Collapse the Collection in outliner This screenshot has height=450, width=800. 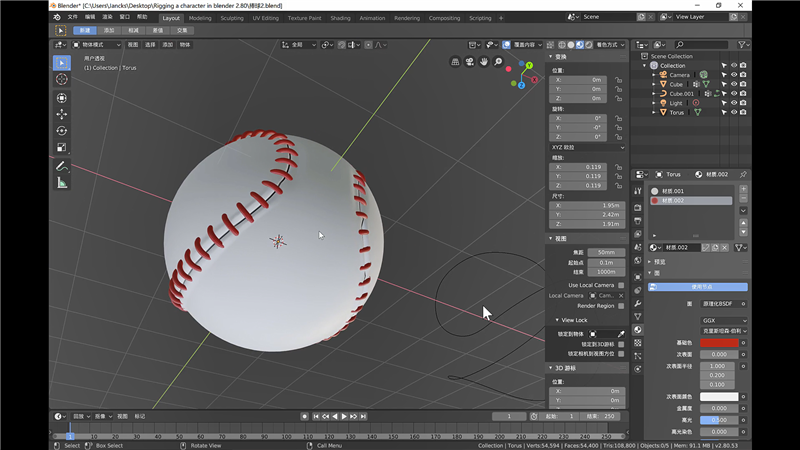644,66
